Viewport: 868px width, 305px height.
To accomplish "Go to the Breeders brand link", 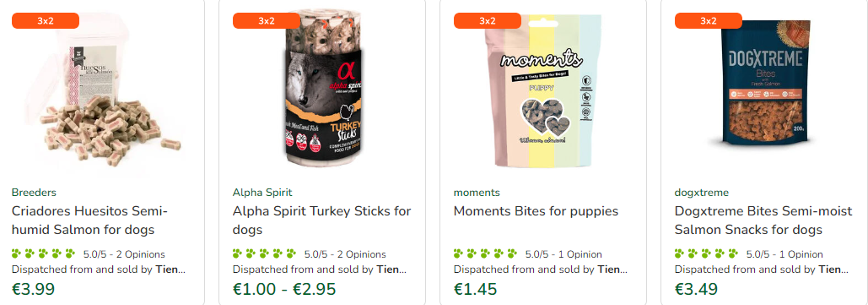I will coord(34,193).
